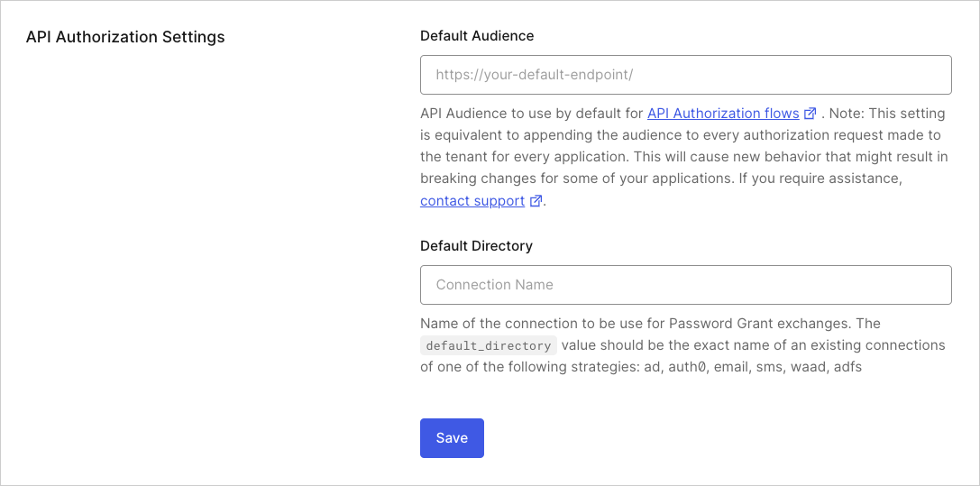The width and height of the screenshot is (980, 486).
Task: Focus the Default Audience input field
Action: [685, 75]
